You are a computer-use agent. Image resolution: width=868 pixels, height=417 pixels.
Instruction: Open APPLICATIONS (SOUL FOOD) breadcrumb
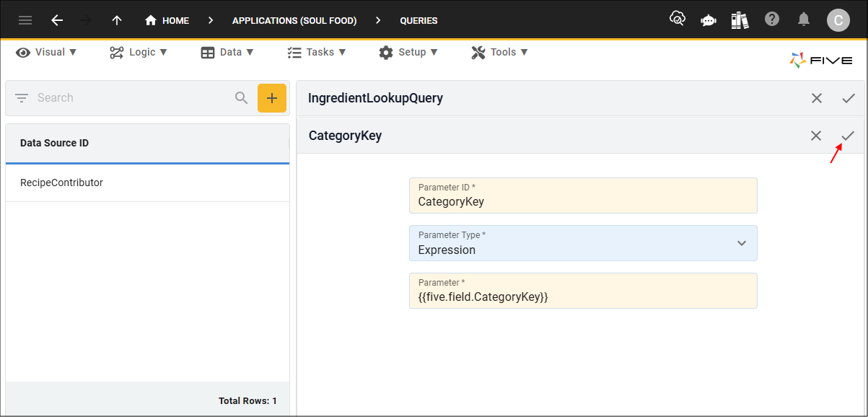coord(294,20)
